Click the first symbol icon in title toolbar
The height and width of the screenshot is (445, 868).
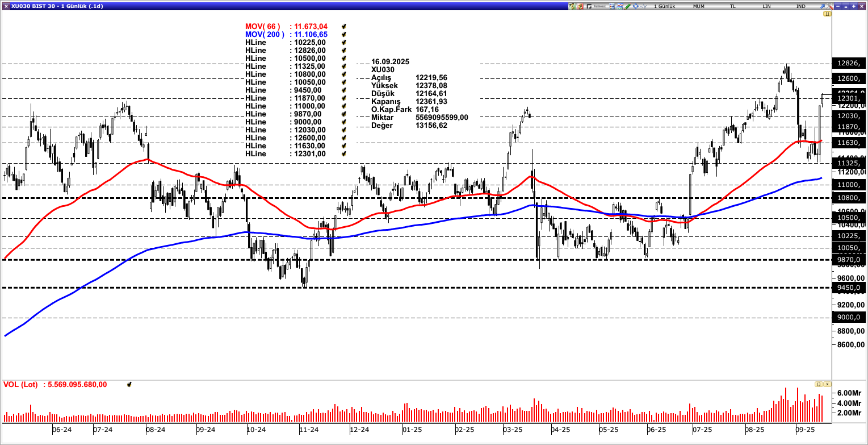572,6
